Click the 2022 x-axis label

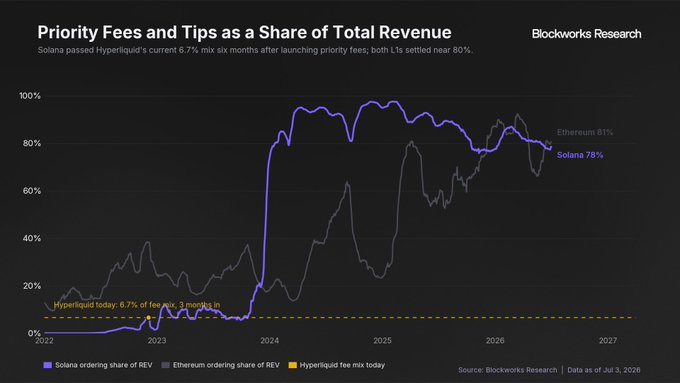(44, 341)
